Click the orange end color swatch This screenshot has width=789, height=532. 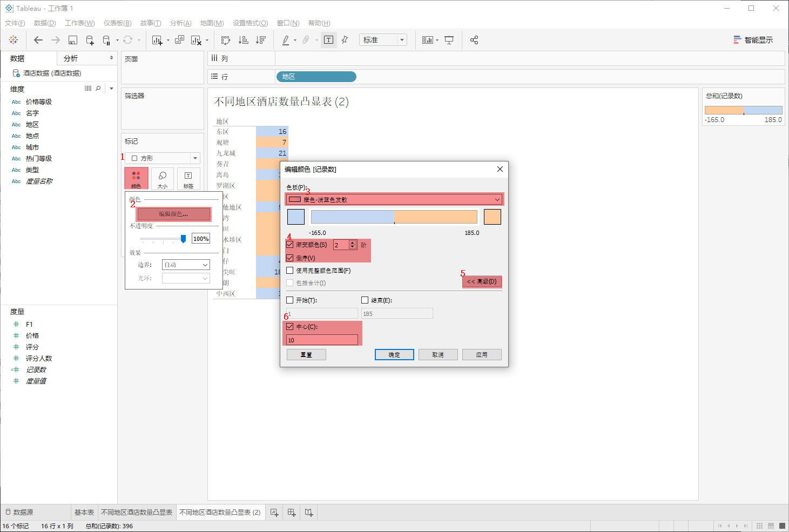coord(493,217)
